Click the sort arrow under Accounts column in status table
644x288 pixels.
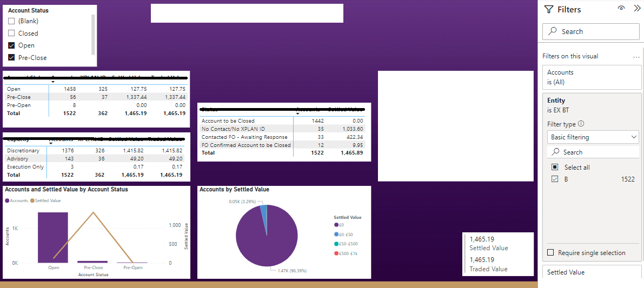pyautogui.click(x=53, y=82)
